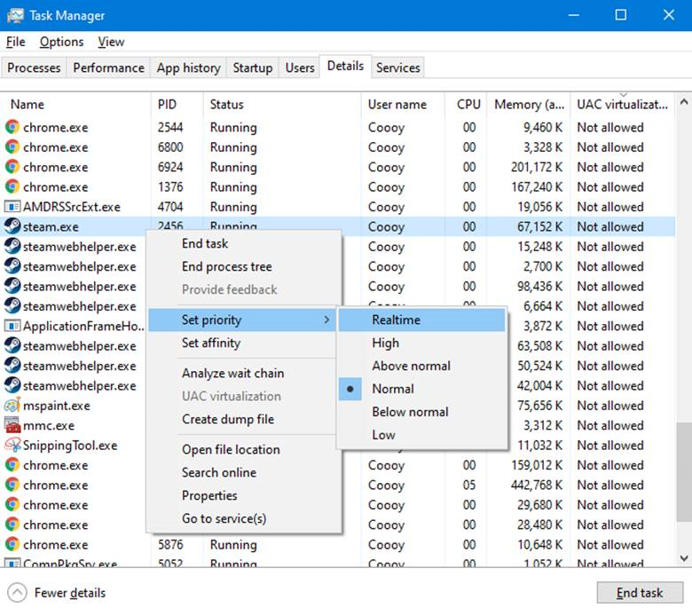Click the AMDRSSrcExt.exe window icon

(12, 207)
